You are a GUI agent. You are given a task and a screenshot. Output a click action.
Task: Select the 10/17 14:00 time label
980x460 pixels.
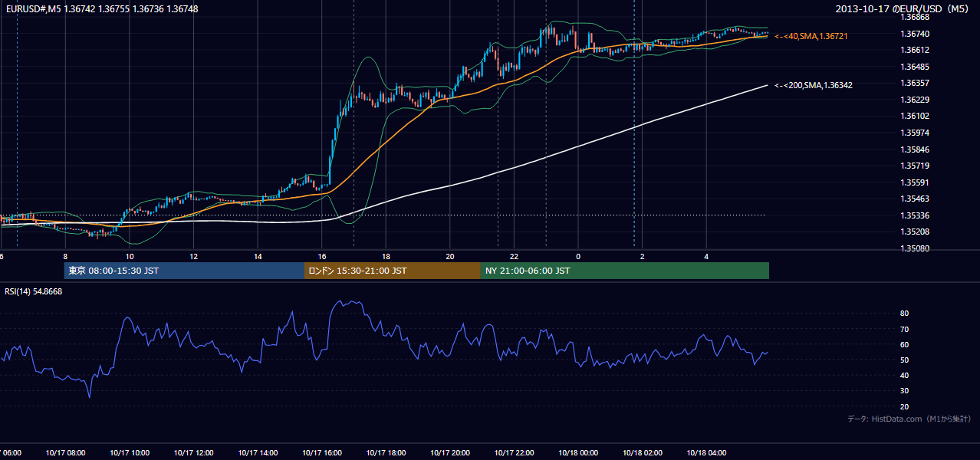[258, 453]
